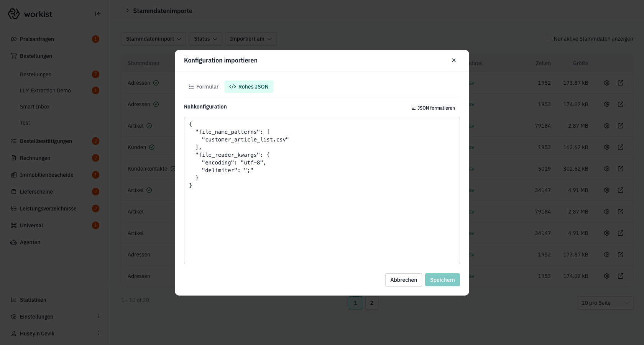Click JSON formatieren button
The height and width of the screenshot is (345, 644).
click(433, 108)
